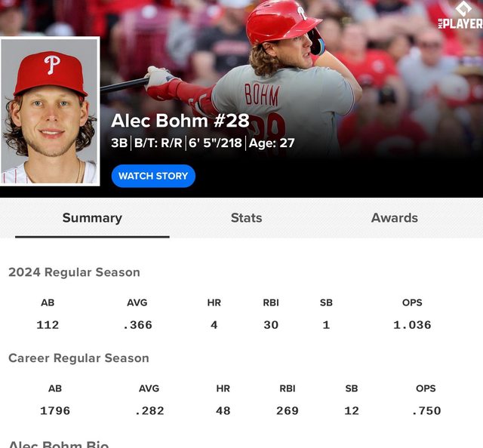Click the Alec Bohm Bio heading
The height and width of the screenshot is (448, 483).
point(59,444)
